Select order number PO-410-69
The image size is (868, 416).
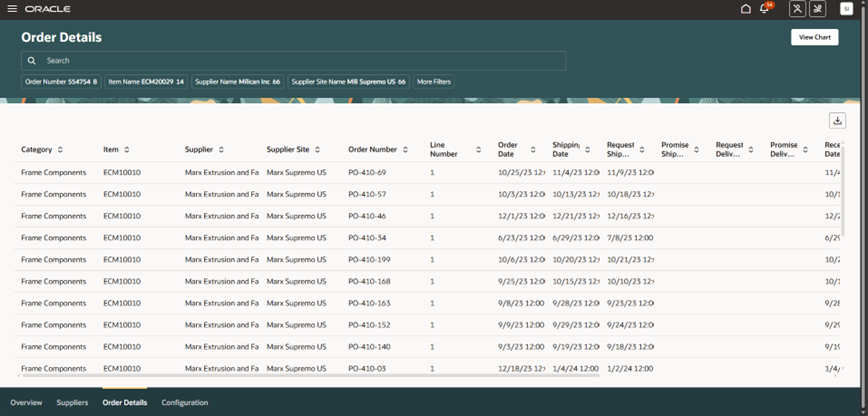pyautogui.click(x=367, y=173)
